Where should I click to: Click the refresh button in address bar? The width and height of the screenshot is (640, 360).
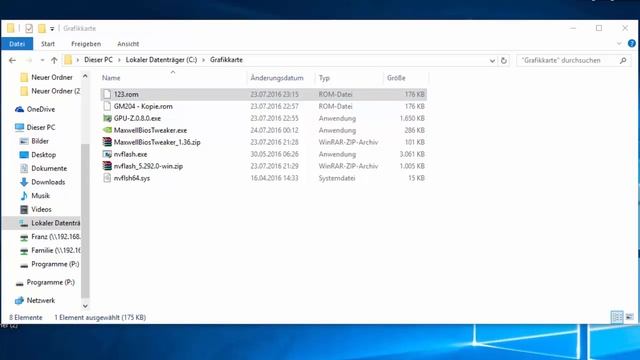(x=504, y=60)
